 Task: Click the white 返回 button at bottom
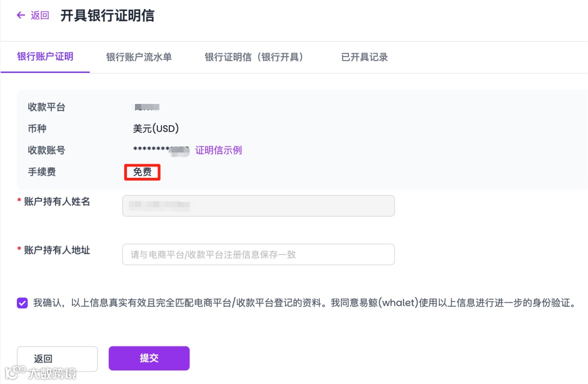57,358
